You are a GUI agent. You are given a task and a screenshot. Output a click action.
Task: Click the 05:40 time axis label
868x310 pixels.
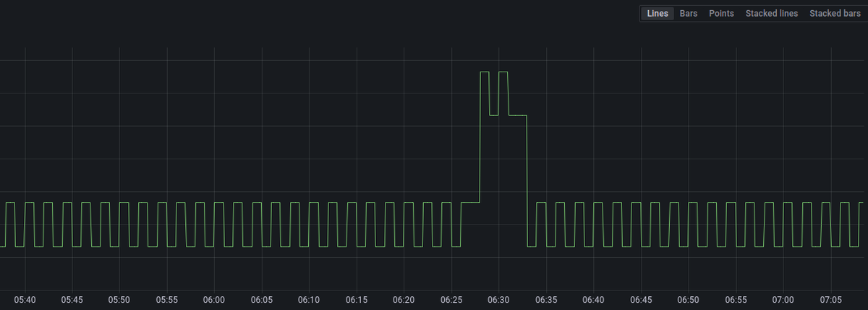click(x=25, y=300)
